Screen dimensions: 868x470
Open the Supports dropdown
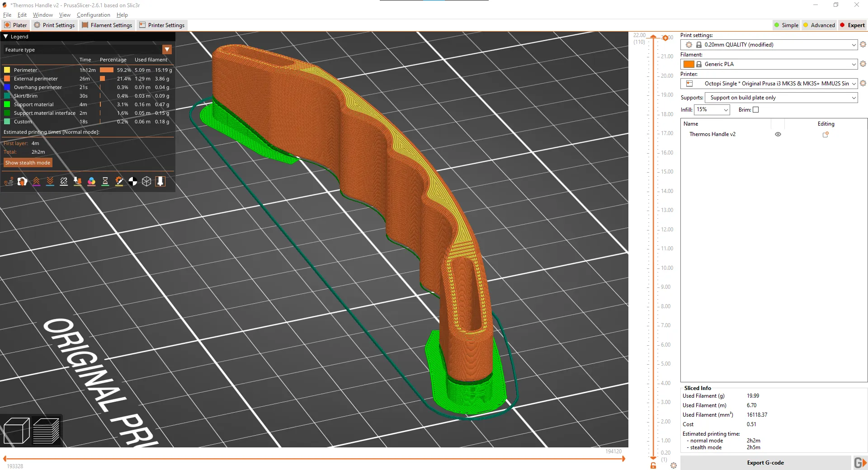[x=781, y=98]
